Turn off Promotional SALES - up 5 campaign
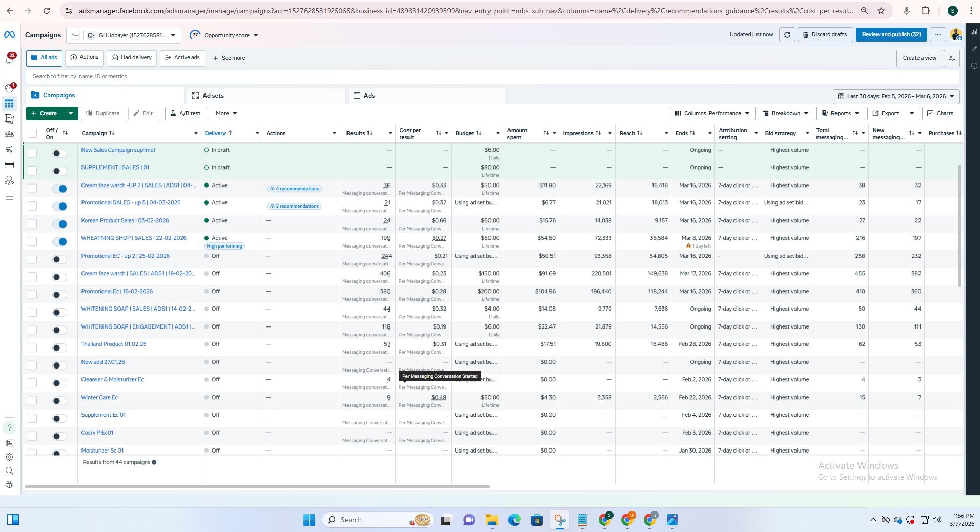The image size is (980, 532). (60, 206)
